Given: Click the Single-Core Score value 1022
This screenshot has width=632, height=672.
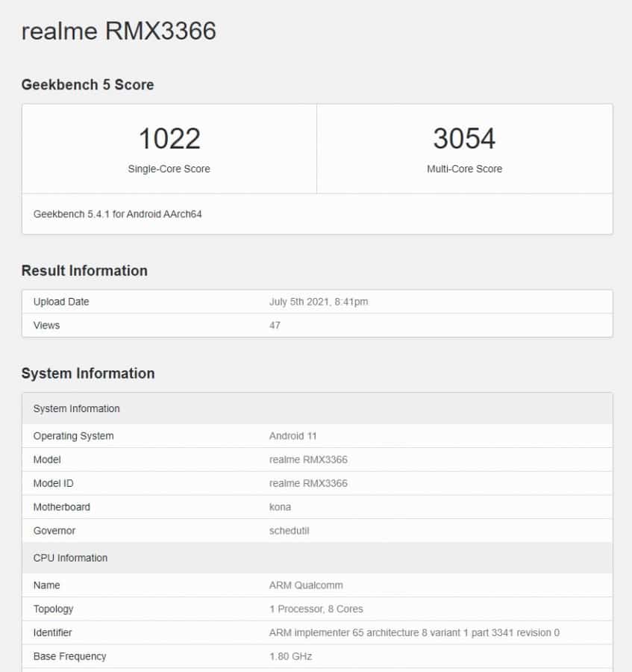Looking at the screenshot, I should (x=169, y=138).
